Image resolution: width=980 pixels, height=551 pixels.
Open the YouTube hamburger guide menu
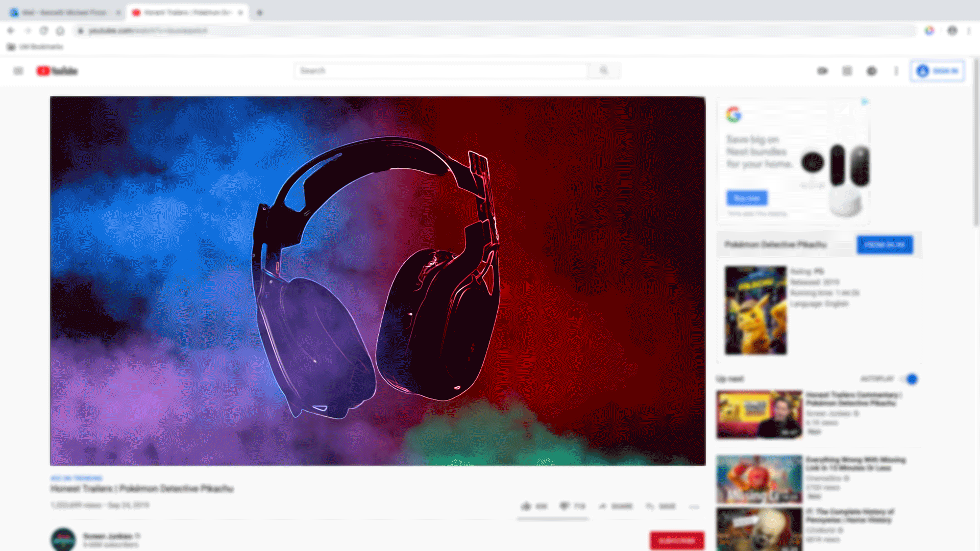pyautogui.click(x=18, y=71)
